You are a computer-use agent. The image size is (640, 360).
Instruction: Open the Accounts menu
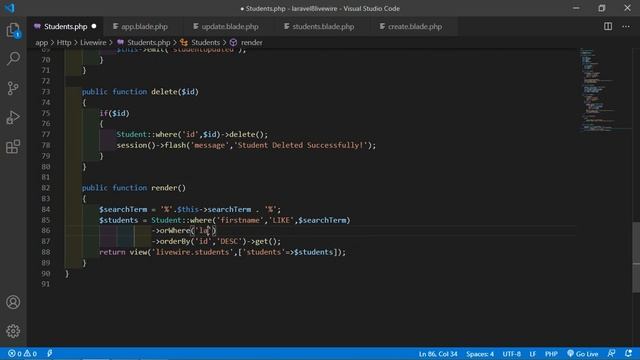coord(13,302)
